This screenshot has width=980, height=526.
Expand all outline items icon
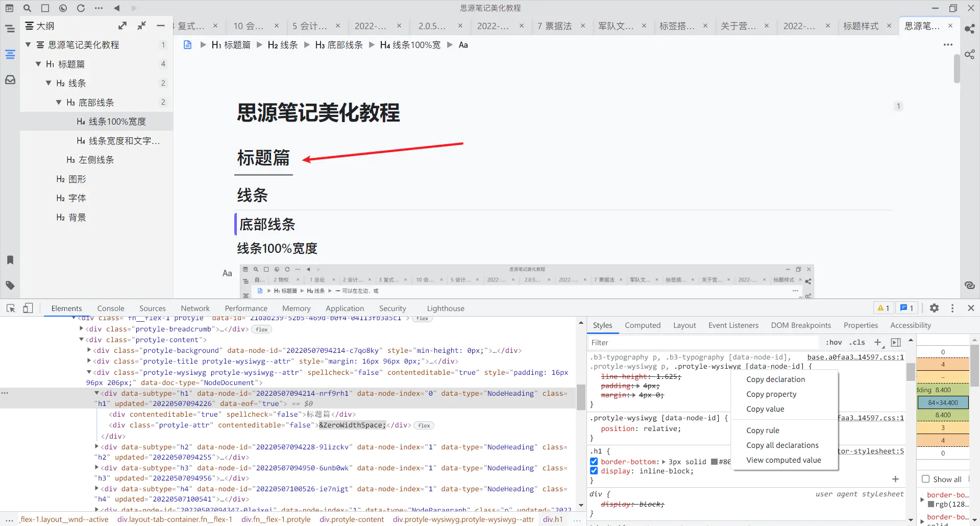click(x=122, y=26)
